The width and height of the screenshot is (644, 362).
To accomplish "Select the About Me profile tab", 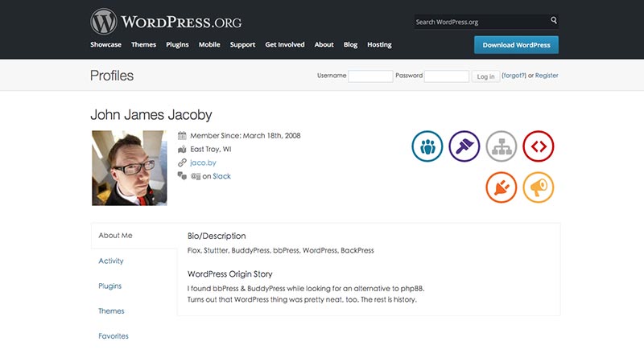I will coord(134,236).
